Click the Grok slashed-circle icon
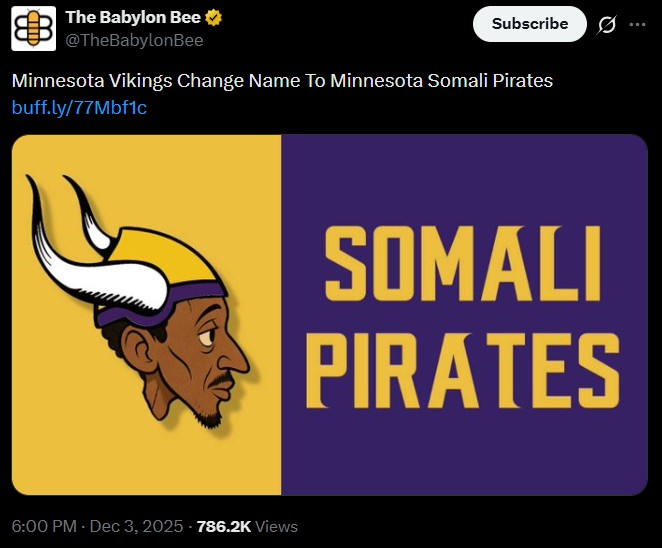 click(x=606, y=25)
